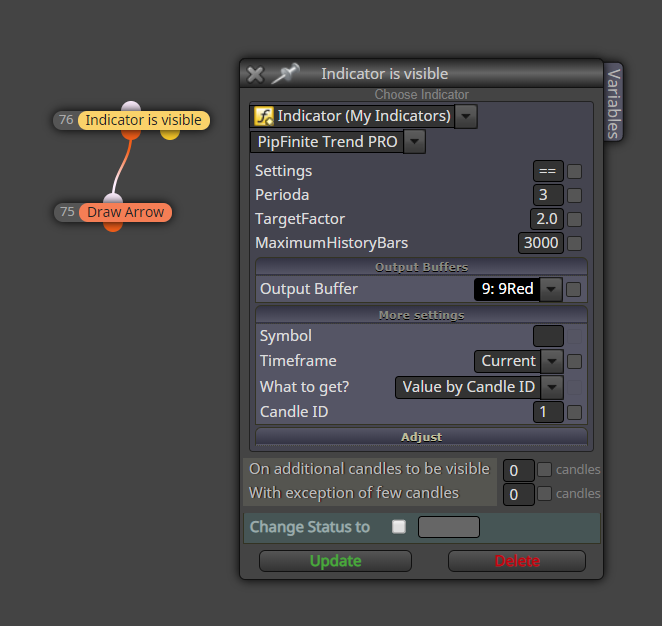
Task: Open What to get dropdown arrow
Action: click(552, 387)
